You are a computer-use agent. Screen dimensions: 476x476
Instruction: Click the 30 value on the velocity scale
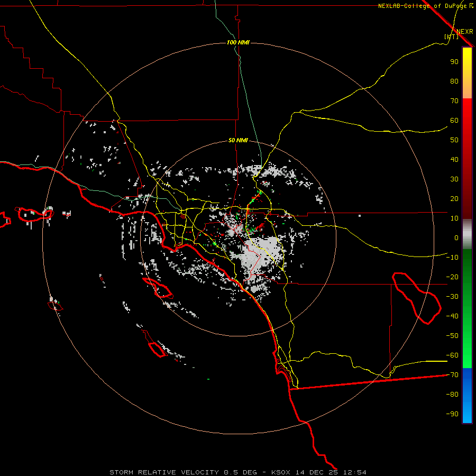(454, 179)
